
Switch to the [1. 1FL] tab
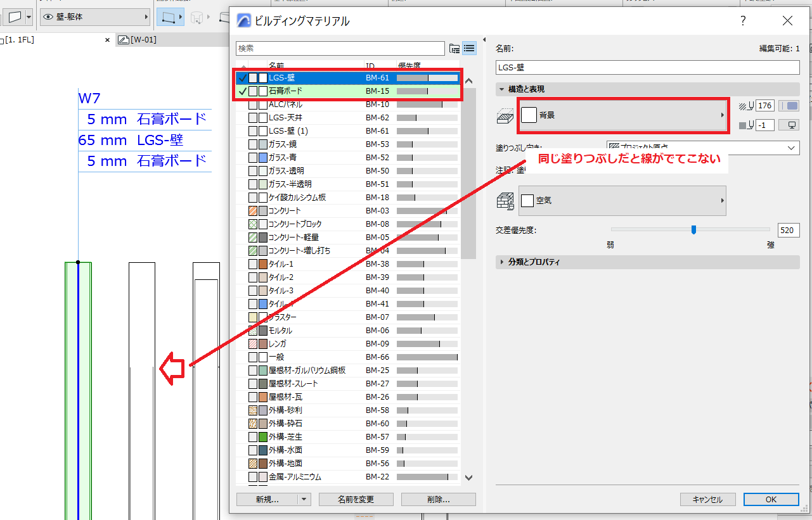[x=19, y=40]
